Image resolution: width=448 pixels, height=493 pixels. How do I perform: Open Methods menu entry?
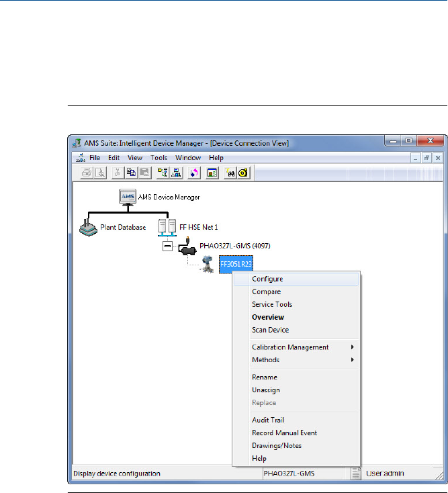(296, 360)
